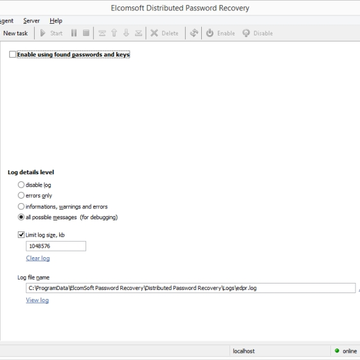Image resolution: width=360 pixels, height=360 pixels.
Task: Select the errors only radio option
Action: [21, 195]
